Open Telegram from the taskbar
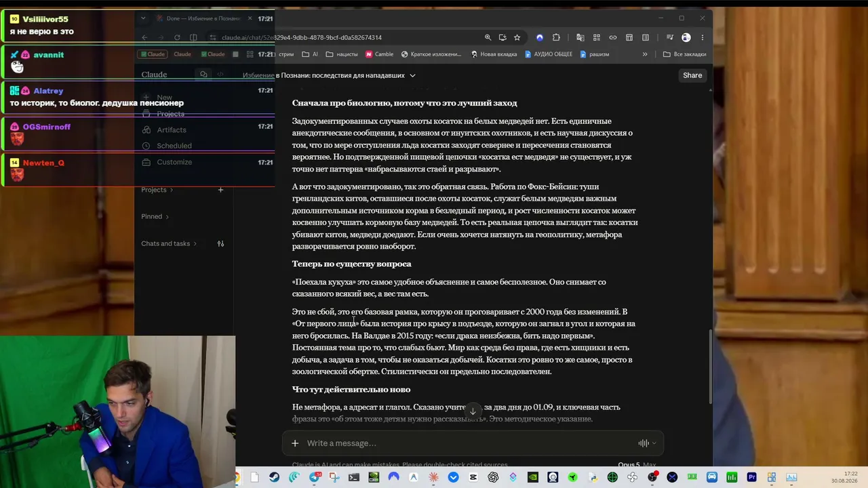Image resolution: width=868 pixels, height=488 pixels. [314, 477]
